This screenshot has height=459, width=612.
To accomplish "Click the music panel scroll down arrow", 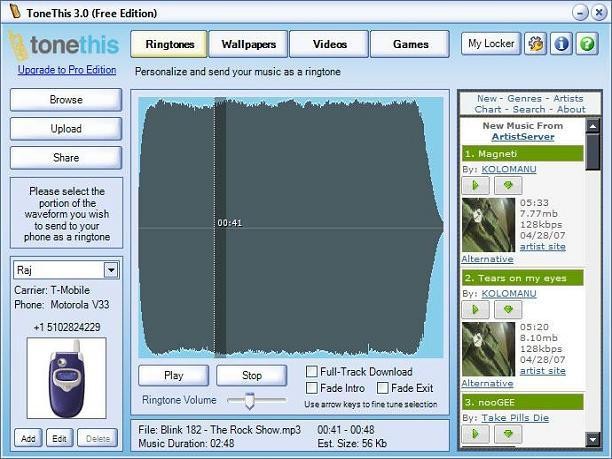I will pyautogui.click(x=593, y=439).
